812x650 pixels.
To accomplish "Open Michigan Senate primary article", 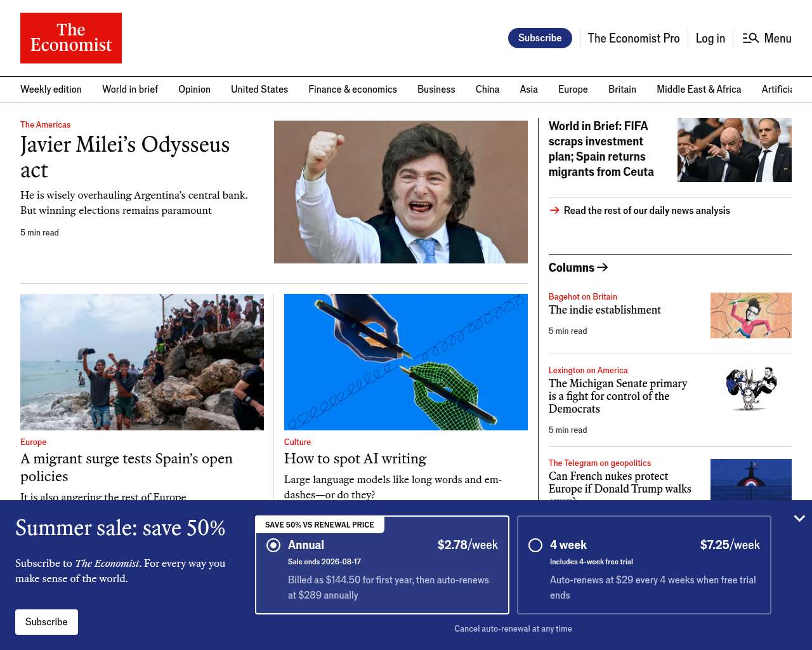I will coord(618,396).
